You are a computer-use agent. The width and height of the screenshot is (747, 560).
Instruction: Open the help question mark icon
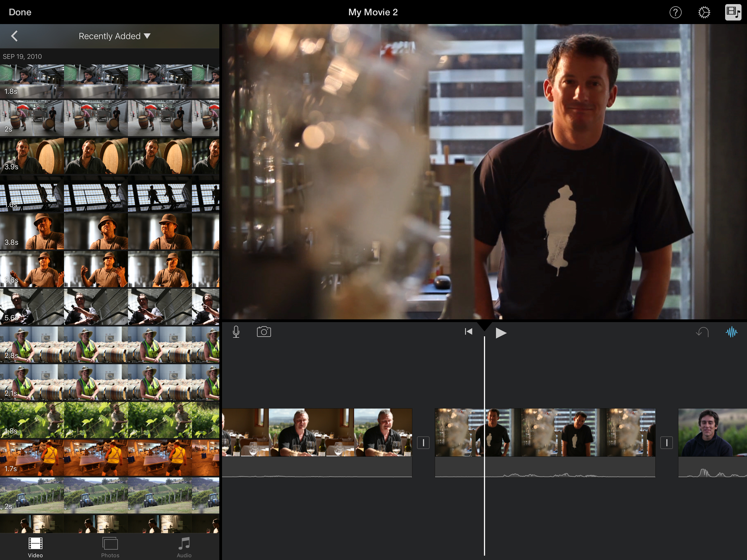[675, 13]
